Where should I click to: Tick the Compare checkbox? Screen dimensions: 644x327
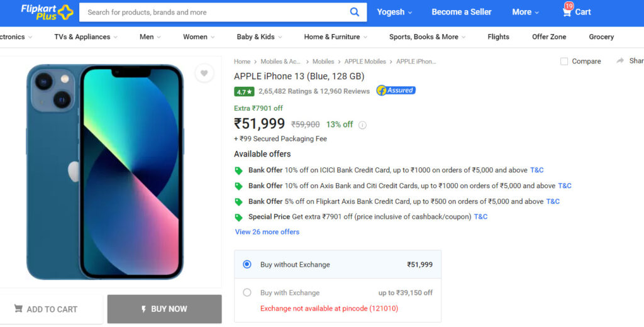click(x=564, y=61)
